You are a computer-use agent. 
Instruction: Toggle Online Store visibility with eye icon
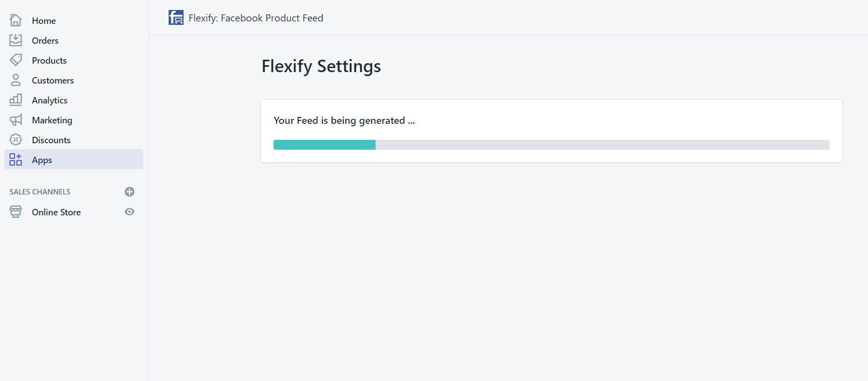tap(129, 211)
